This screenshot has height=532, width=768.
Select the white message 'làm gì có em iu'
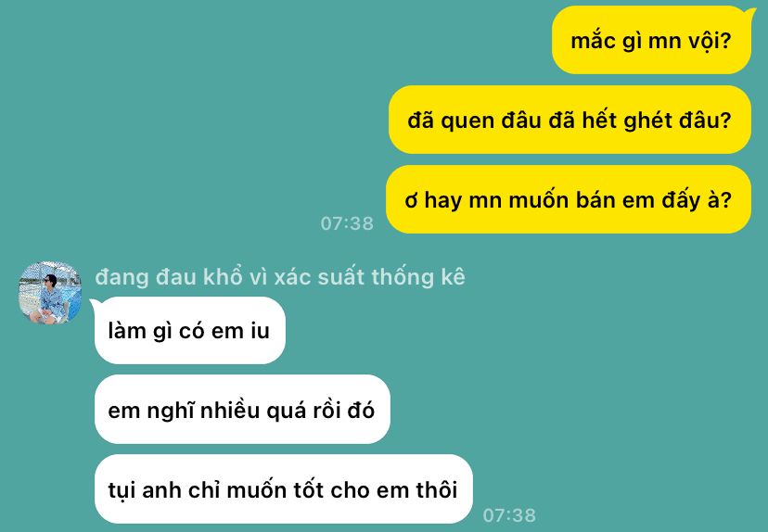click(x=190, y=330)
